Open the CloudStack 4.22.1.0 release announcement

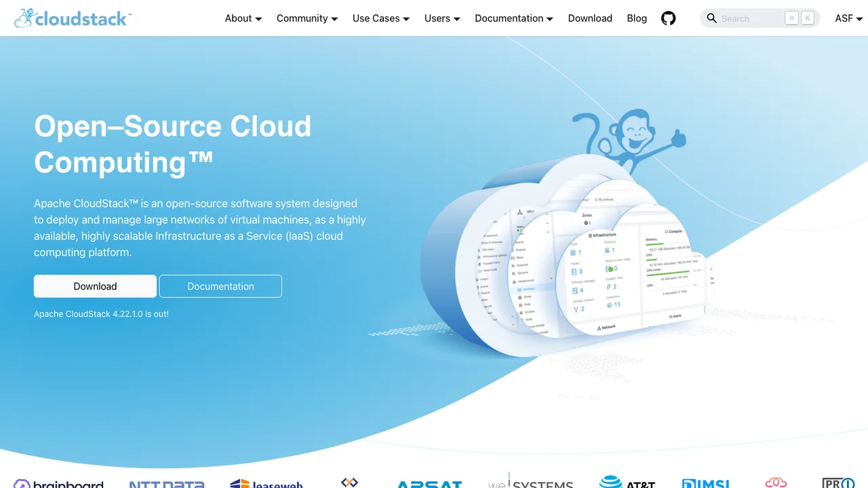[x=101, y=314]
